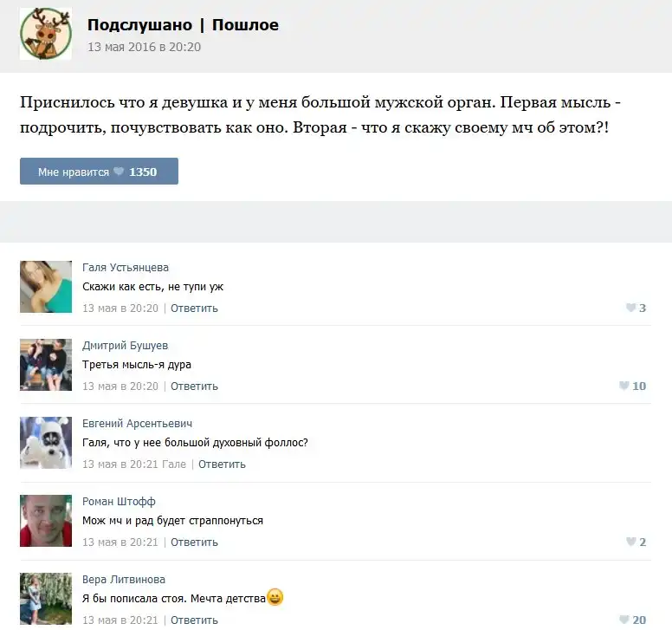672x630 pixels.
Task: Open Галя Устьянцева's profile photo
Action: point(46,287)
